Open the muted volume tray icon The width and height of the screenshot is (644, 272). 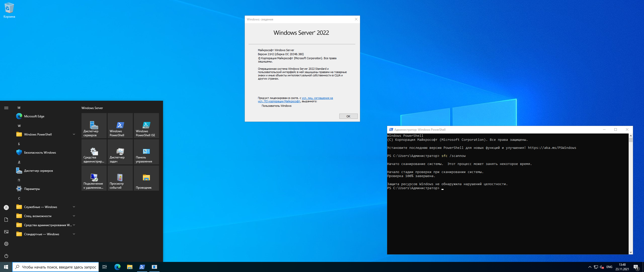coord(602,267)
